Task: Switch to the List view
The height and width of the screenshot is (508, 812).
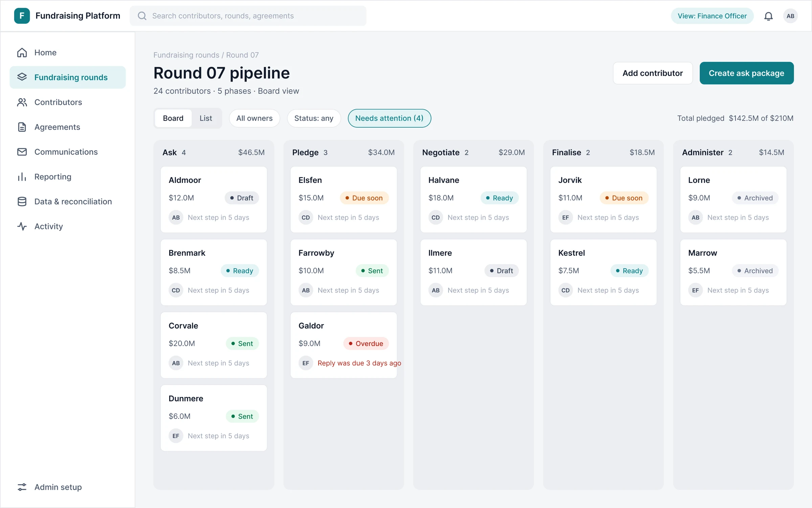Action: [x=206, y=118]
